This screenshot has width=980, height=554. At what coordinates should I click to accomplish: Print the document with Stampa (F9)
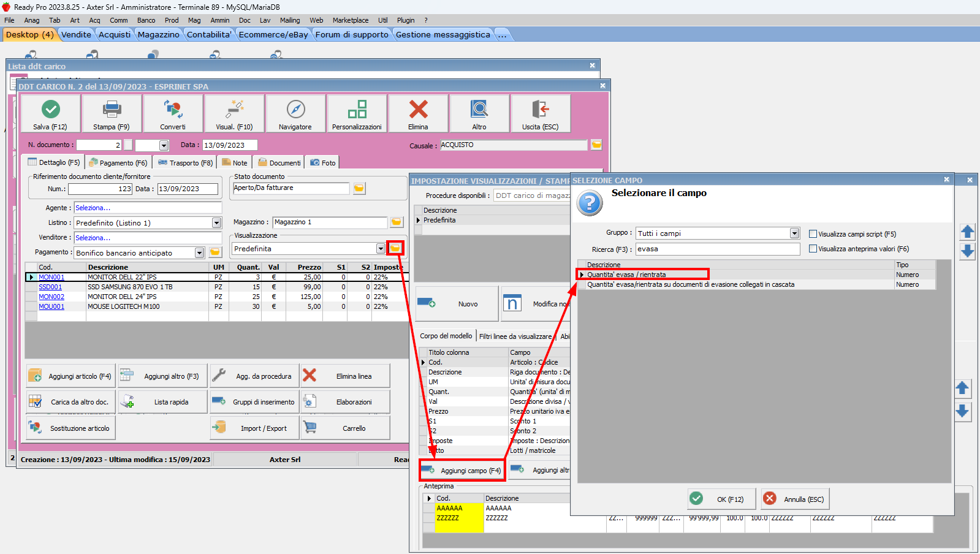112,113
